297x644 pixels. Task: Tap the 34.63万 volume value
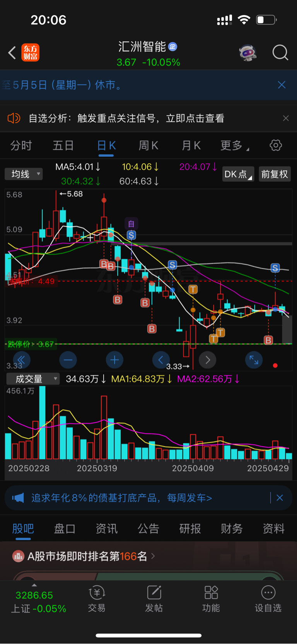tap(86, 379)
